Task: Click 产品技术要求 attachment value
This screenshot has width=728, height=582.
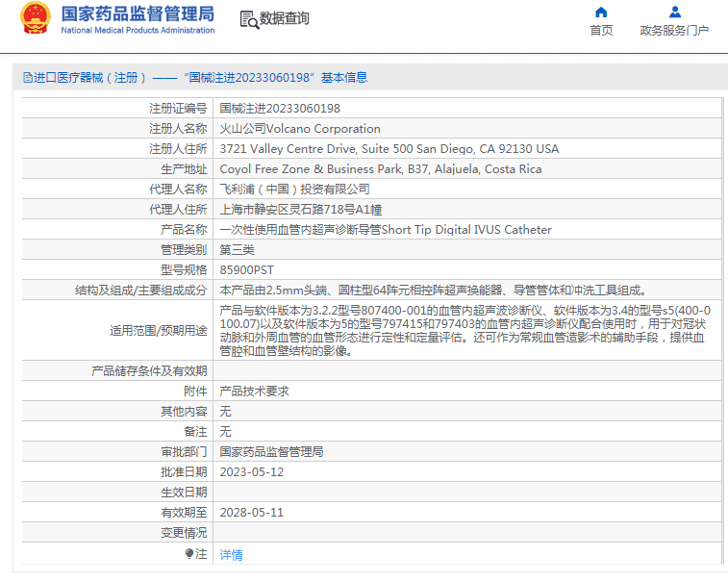Action: (x=255, y=392)
